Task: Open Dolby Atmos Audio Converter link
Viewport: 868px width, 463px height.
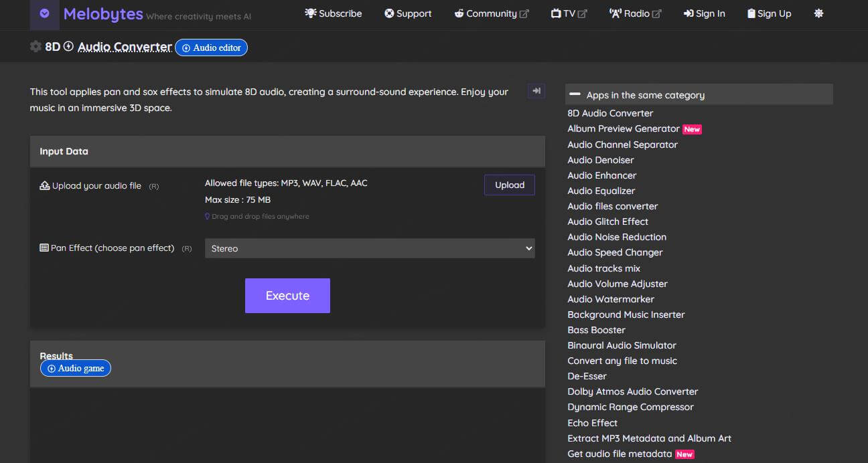Action: click(632, 391)
